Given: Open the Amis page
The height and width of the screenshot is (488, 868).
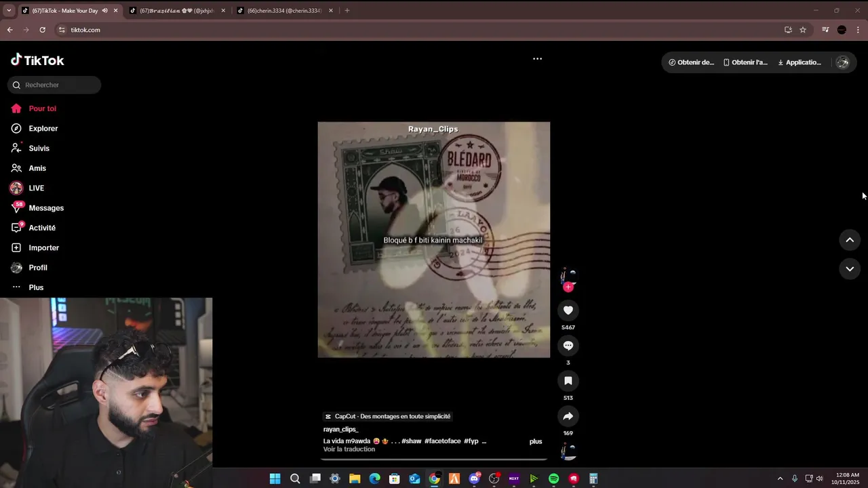Looking at the screenshot, I should pyautogui.click(x=37, y=168).
